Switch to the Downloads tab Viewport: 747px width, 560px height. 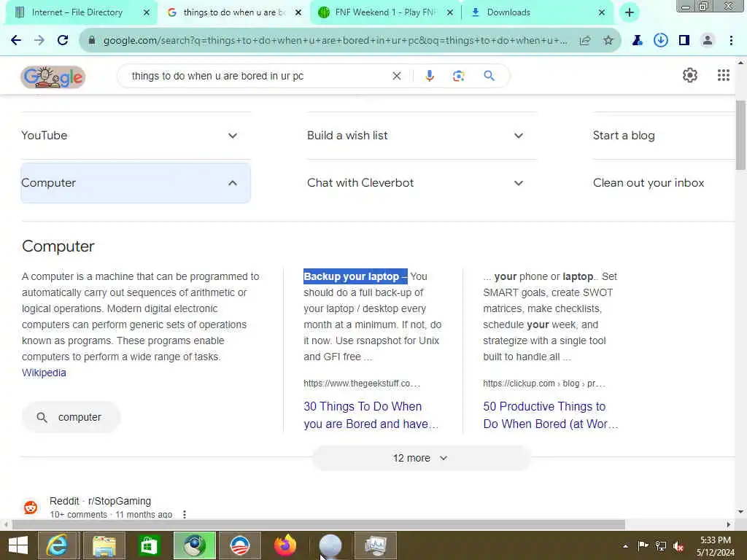tap(508, 12)
